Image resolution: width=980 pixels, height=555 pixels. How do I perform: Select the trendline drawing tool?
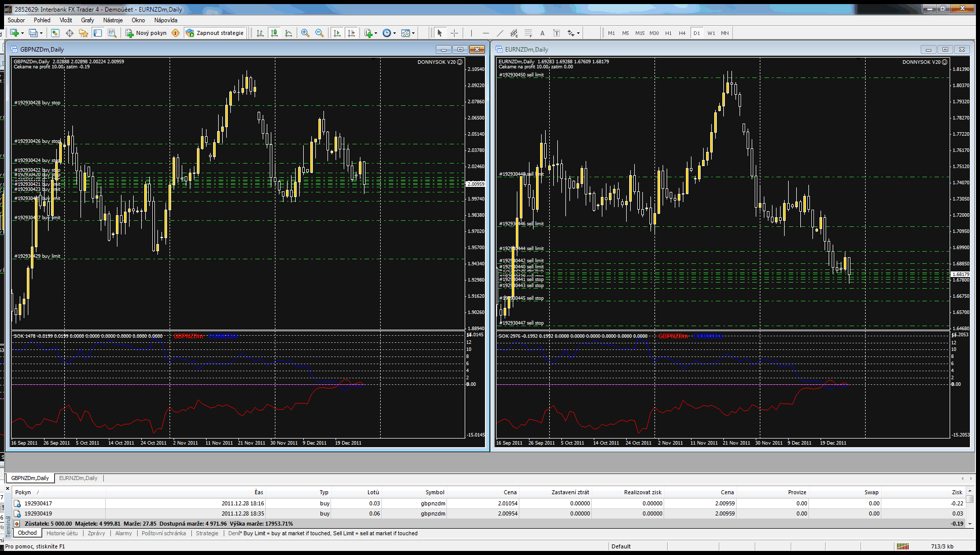(500, 33)
